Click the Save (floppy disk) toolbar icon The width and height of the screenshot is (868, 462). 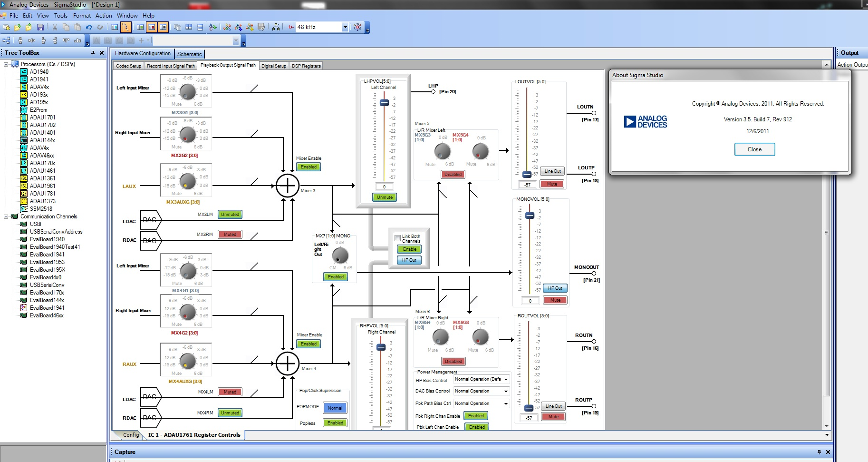[x=40, y=27]
